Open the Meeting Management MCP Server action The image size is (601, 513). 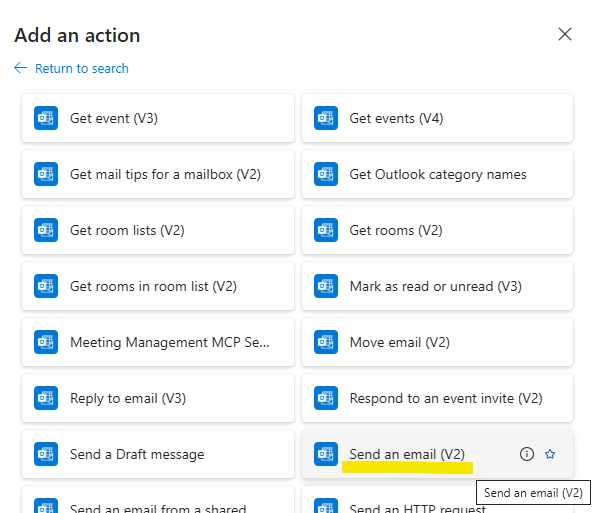[169, 342]
